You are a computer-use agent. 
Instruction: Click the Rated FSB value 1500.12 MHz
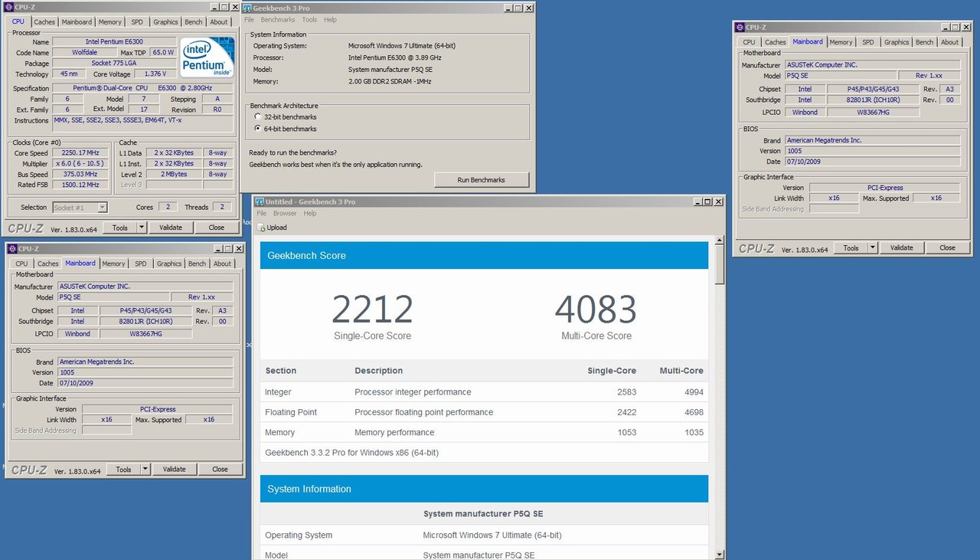point(80,185)
